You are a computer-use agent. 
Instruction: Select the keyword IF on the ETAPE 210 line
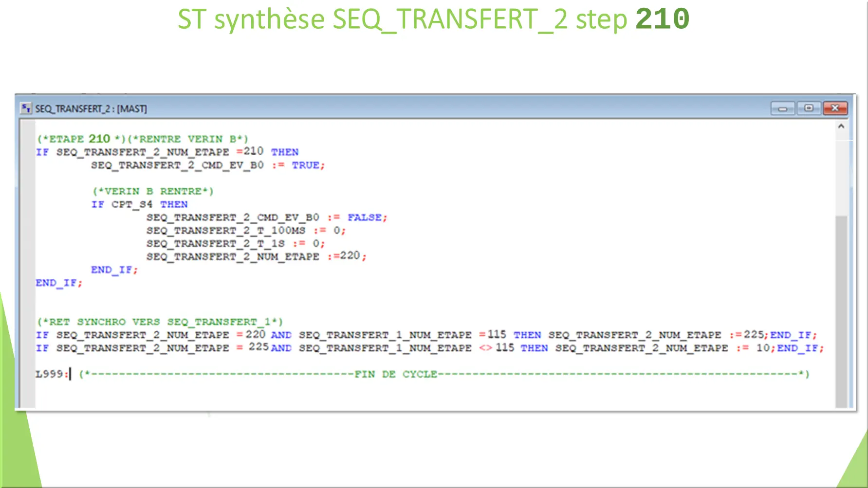click(42, 152)
